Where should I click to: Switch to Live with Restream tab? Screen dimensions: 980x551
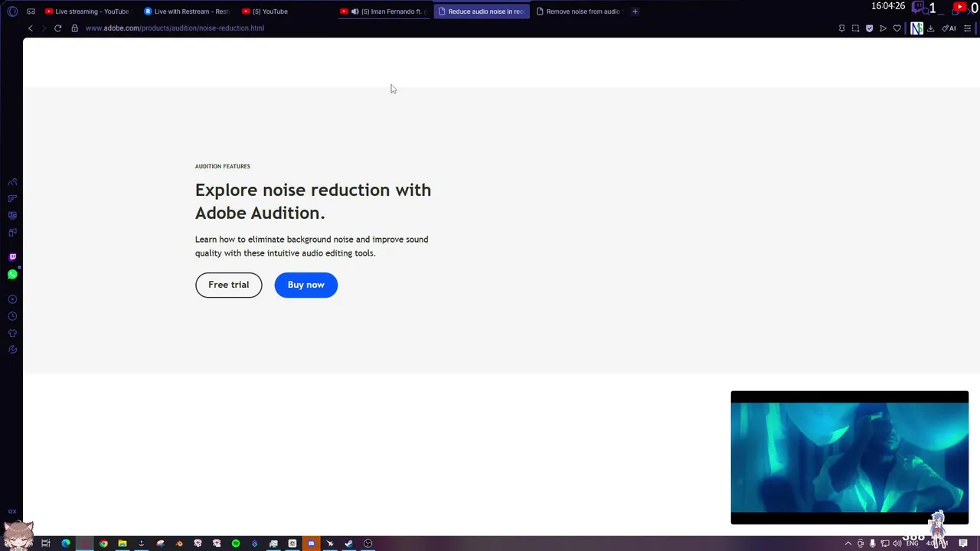pos(187,11)
